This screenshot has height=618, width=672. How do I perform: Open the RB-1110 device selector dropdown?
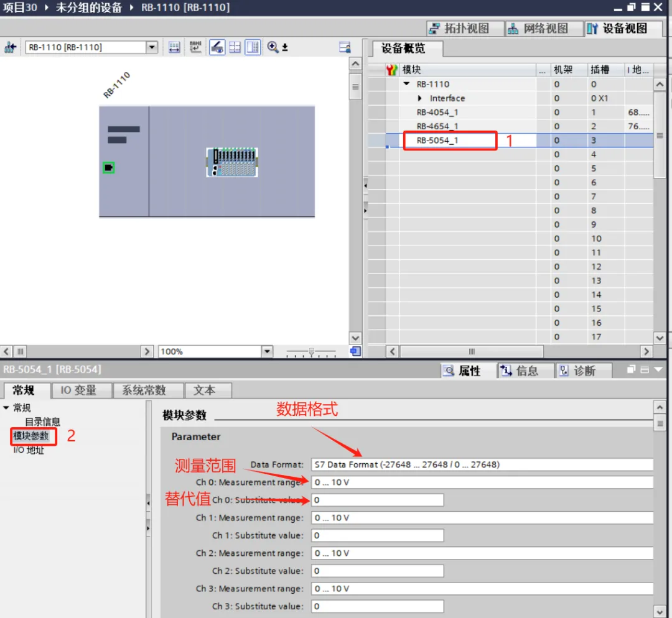[x=152, y=47]
